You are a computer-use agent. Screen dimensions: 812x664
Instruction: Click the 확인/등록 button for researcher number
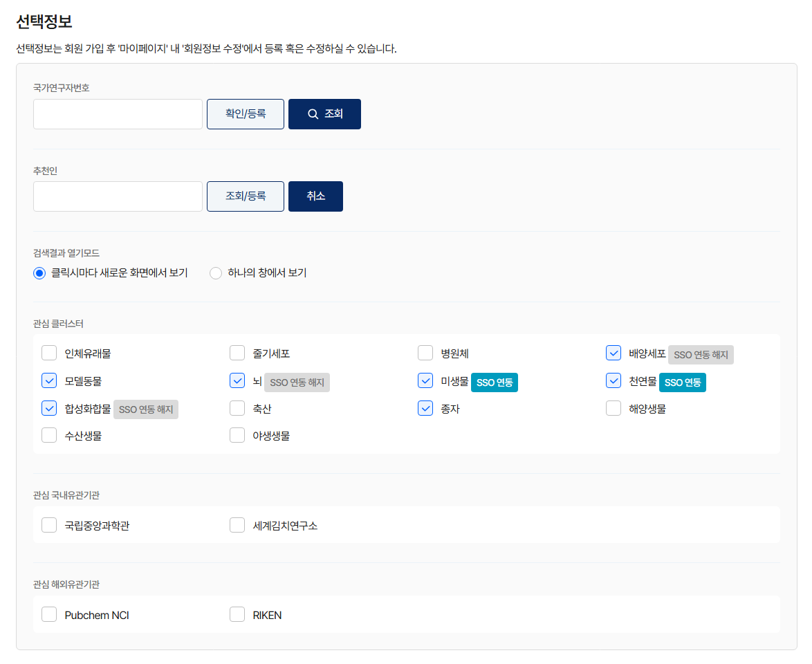click(246, 114)
